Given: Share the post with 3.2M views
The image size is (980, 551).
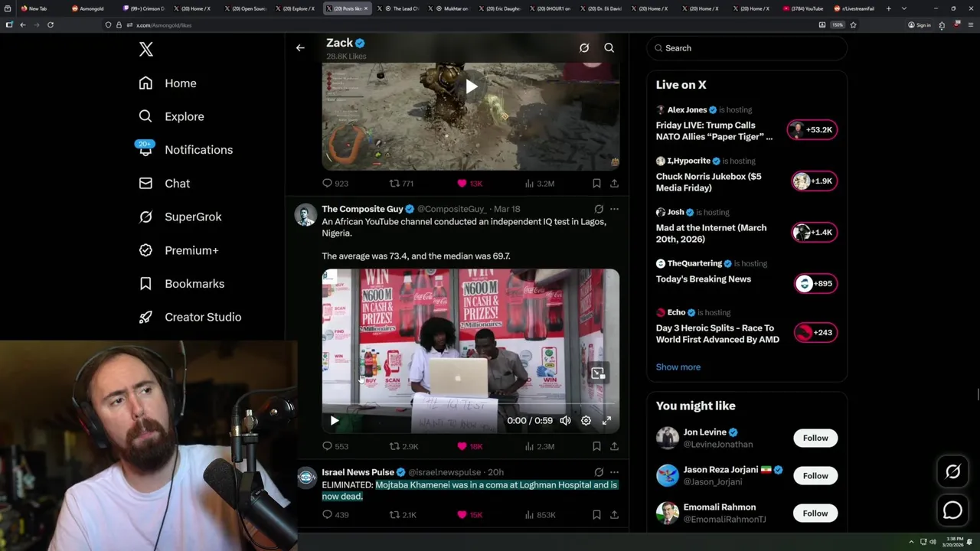Looking at the screenshot, I should tap(614, 184).
